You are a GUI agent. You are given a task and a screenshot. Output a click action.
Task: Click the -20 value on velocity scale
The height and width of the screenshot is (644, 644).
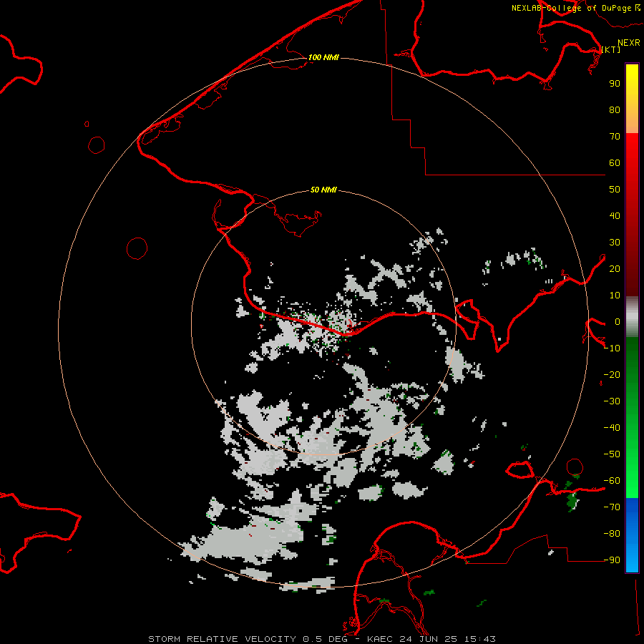coord(612,375)
